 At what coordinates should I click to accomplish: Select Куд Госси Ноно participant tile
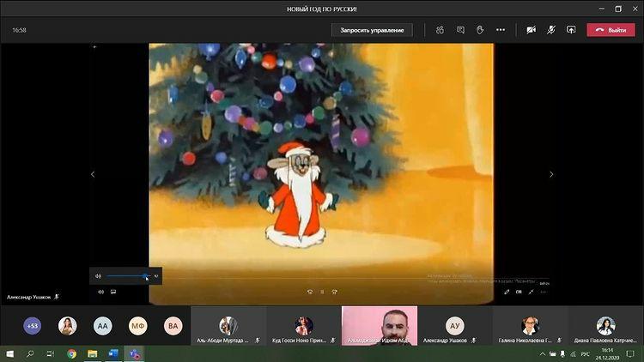(304, 325)
